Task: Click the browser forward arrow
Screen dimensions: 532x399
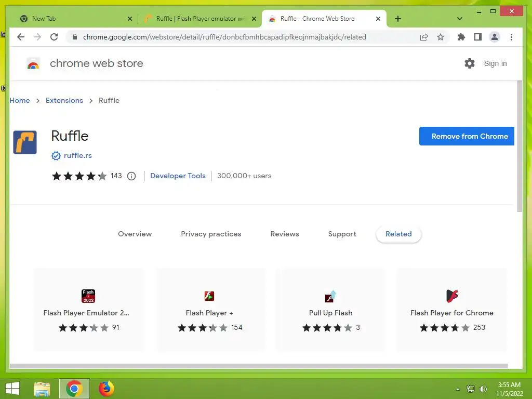Action: 37,37
